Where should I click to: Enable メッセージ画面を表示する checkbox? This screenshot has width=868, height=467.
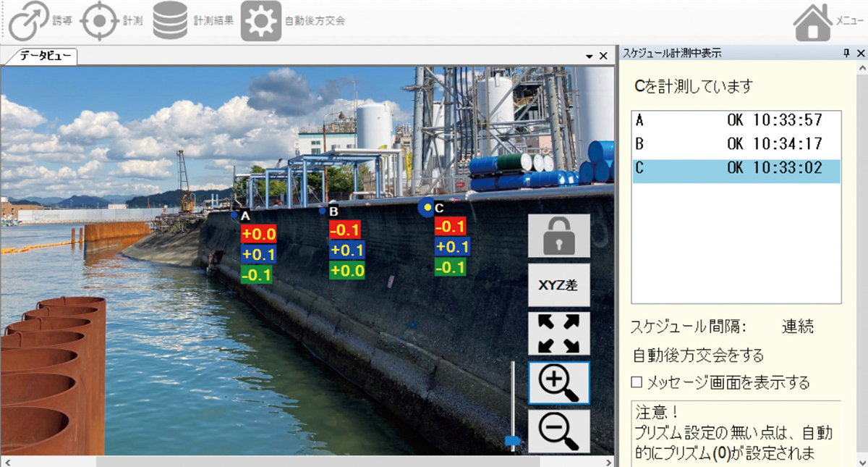click(637, 382)
